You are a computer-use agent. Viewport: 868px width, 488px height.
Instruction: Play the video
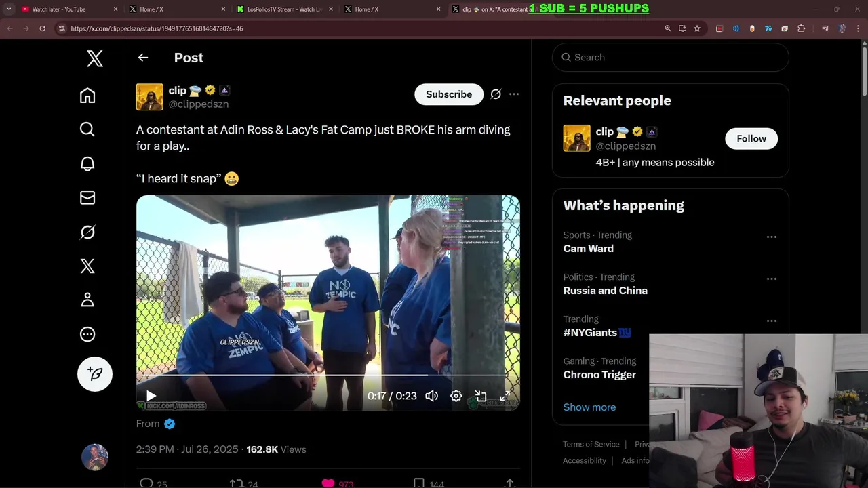click(x=151, y=396)
